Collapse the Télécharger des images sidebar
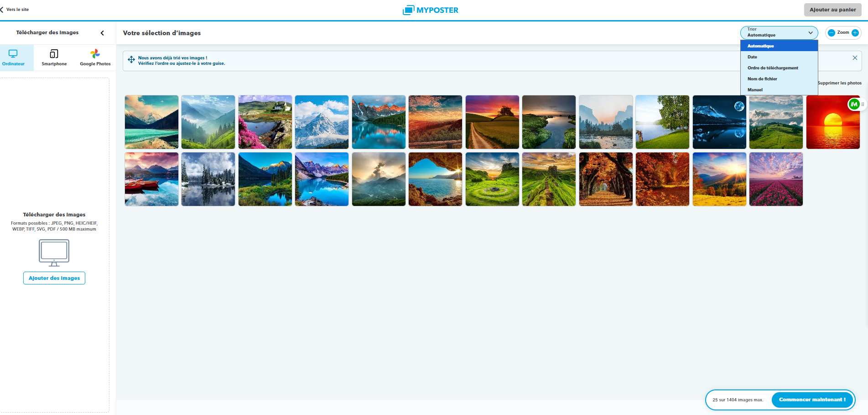 102,33
